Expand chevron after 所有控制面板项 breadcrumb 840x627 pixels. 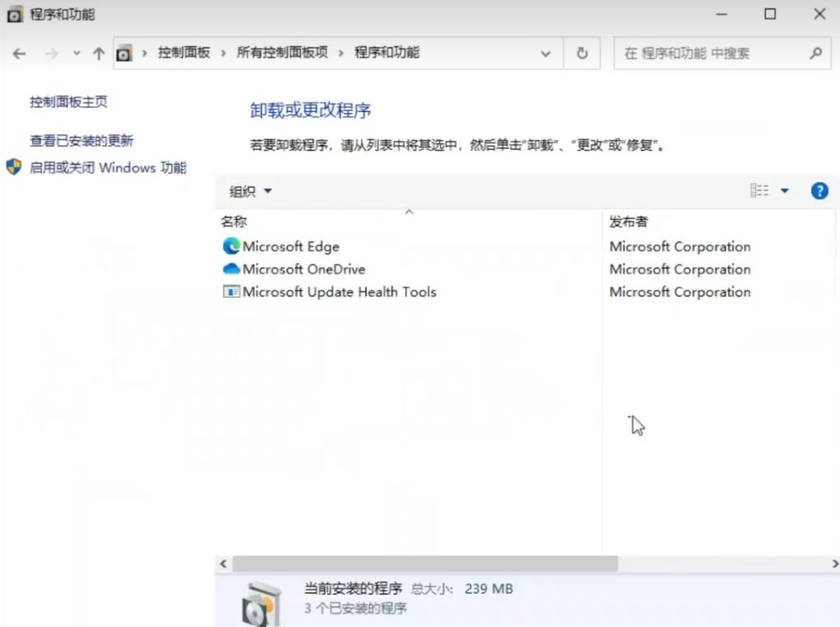[x=341, y=53]
